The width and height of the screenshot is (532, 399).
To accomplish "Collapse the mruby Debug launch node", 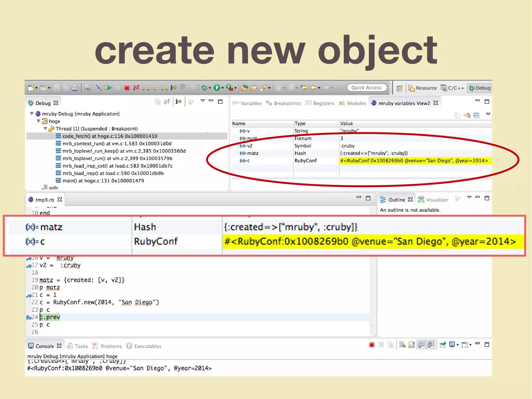I will tap(32, 114).
